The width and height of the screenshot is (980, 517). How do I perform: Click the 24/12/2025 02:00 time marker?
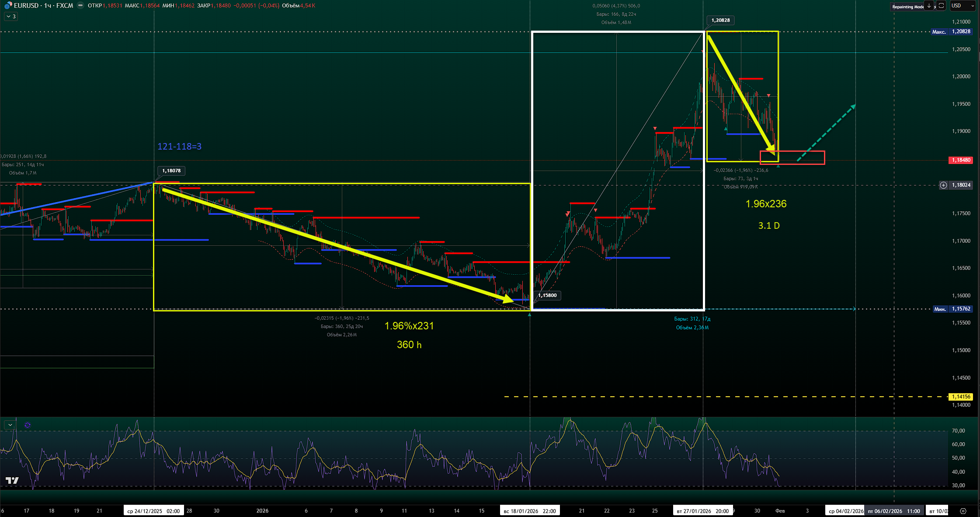[x=153, y=511]
